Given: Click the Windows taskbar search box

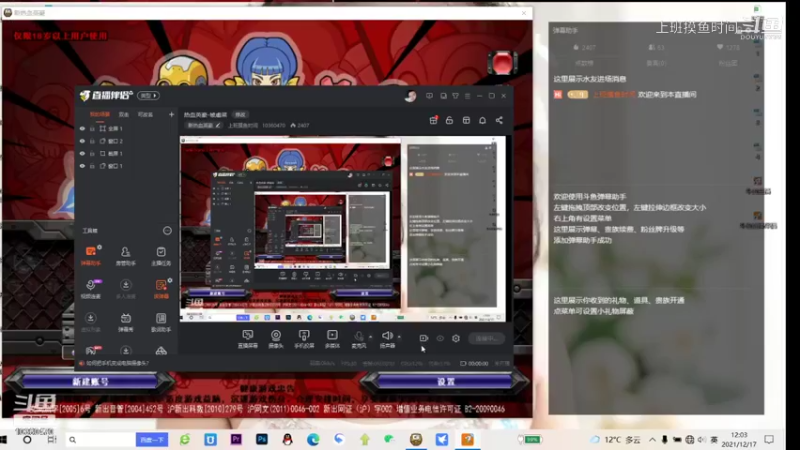Looking at the screenshot, I should 101,439.
